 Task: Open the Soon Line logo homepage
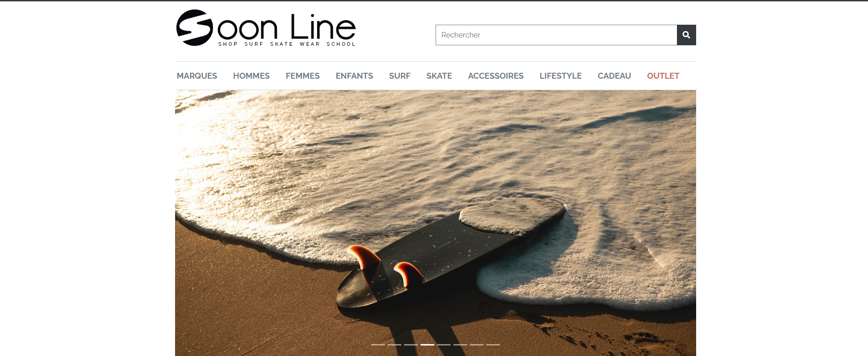[266, 28]
